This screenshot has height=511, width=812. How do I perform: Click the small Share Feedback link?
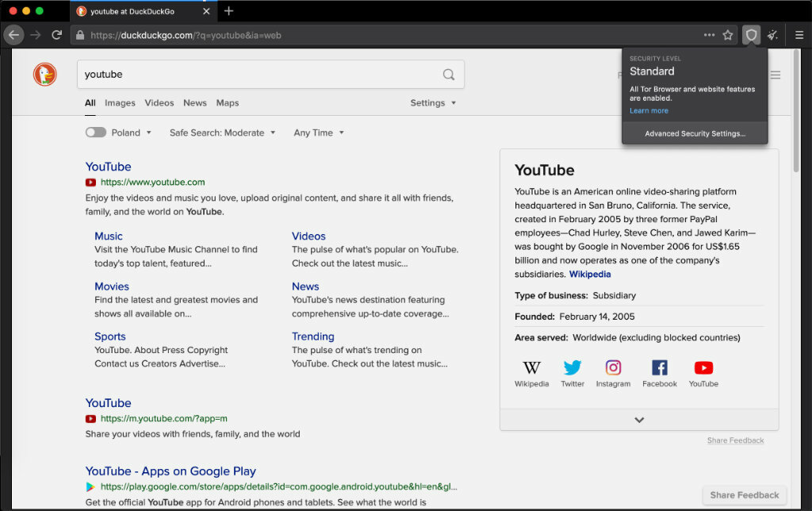735,440
